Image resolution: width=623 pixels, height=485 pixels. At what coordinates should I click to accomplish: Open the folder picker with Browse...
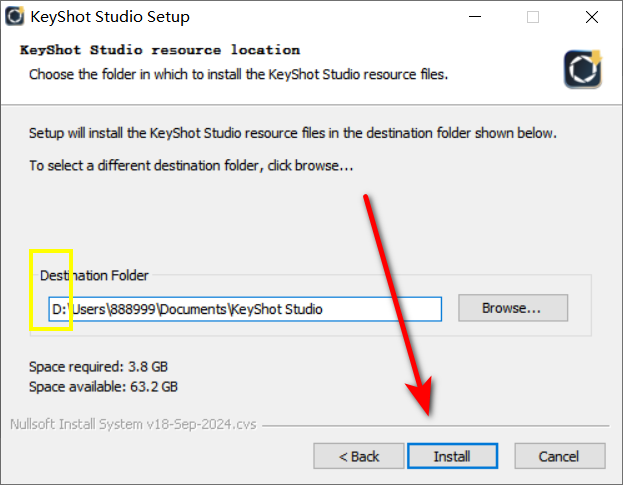click(x=513, y=308)
